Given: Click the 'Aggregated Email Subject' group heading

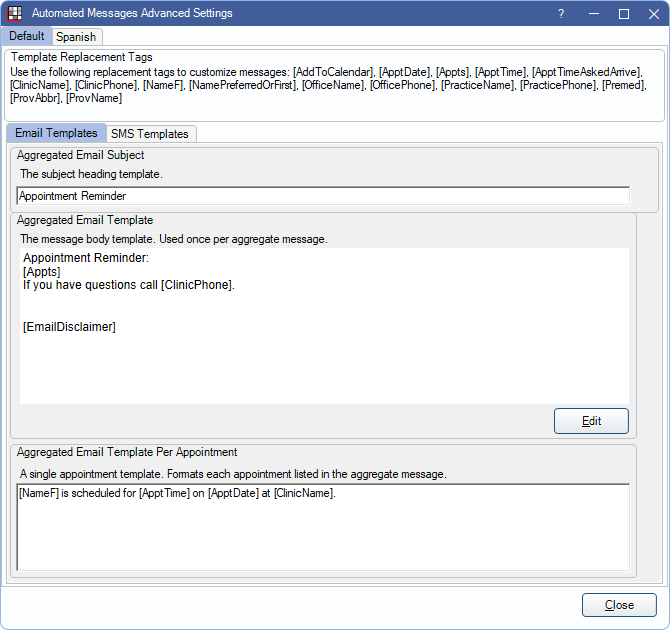Looking at the screenshot, I should pos(81,155).
